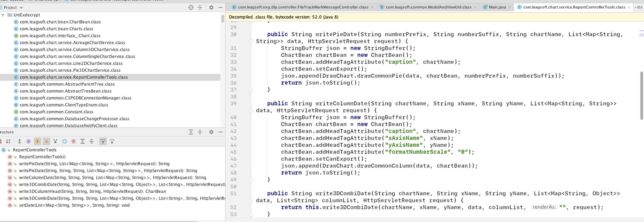Click Show Anonymous Classes blue circle icon
The image size is (644, 222).
[x=64, y=141]
